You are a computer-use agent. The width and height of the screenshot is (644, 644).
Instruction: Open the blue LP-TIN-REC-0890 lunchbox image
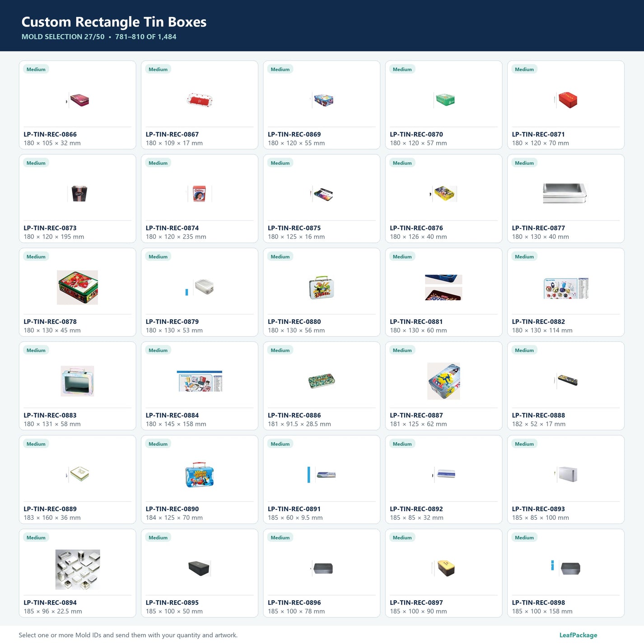tap(200, 475)
